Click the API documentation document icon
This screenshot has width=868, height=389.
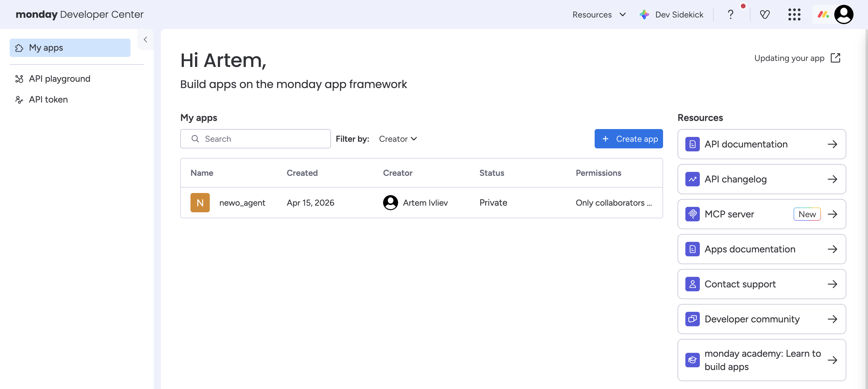693,144
